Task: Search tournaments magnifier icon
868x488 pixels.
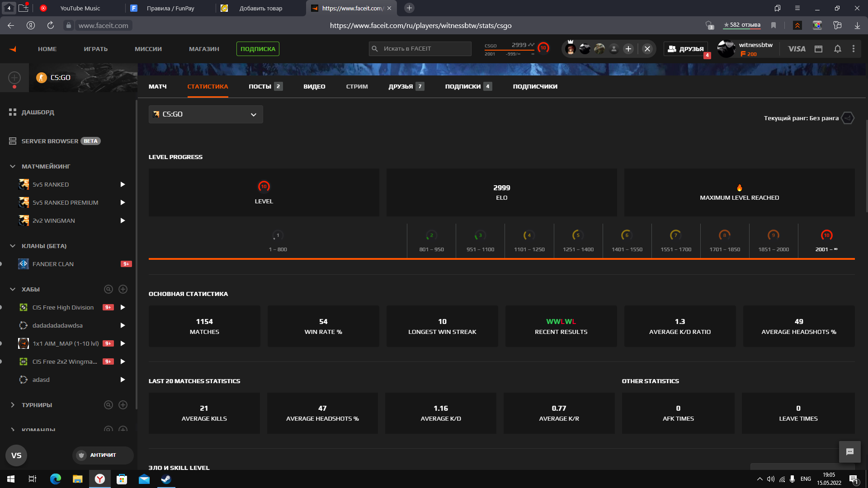Action: click(108, 405)
